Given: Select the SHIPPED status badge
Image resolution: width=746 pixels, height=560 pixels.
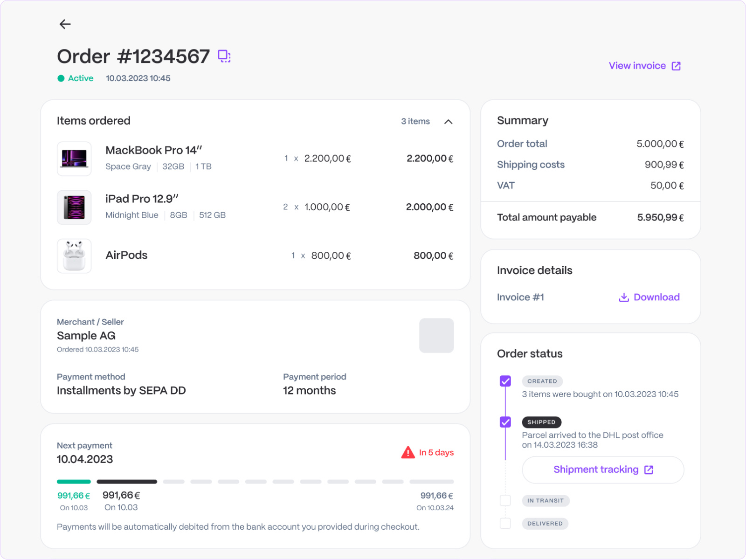Looking at the screenshot, I should [x=541, y=422].
